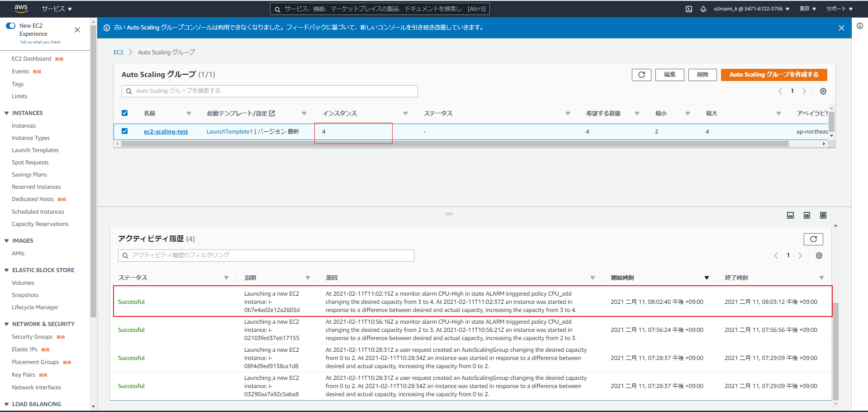Image resolution: width=868 pixels, height=412 pixels.
Task: Expand the サービス services menu
Action: coord(57,9)
